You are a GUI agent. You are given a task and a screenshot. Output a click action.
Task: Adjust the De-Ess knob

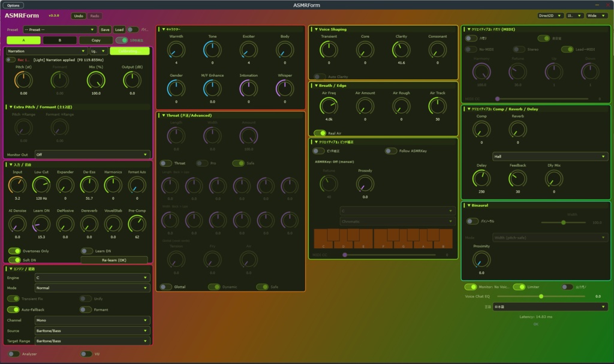[89, 185]
